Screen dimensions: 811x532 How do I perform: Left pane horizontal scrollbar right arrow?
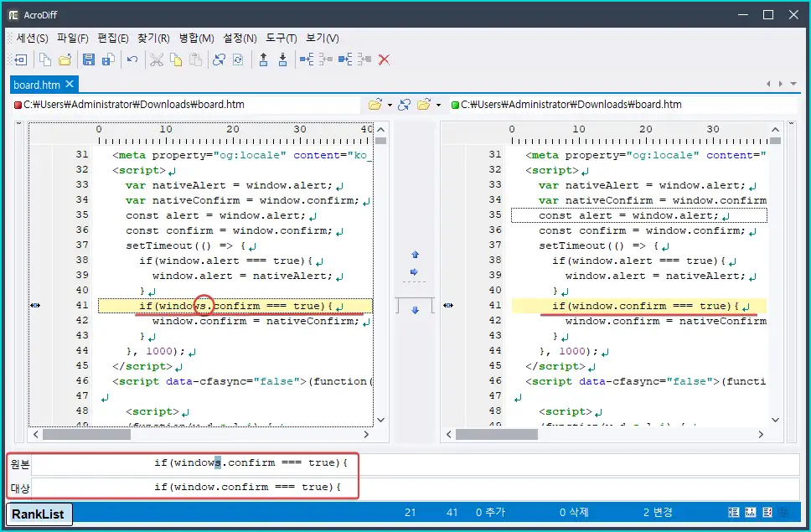point(366,434)
